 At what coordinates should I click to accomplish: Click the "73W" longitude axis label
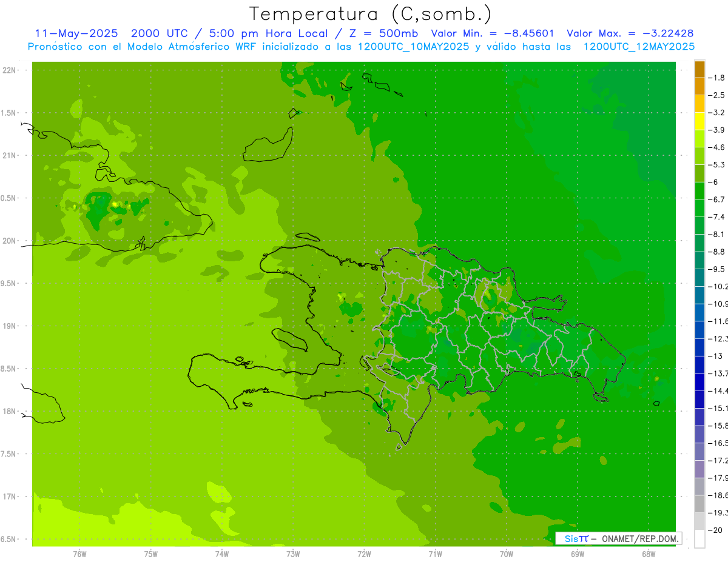293,554
